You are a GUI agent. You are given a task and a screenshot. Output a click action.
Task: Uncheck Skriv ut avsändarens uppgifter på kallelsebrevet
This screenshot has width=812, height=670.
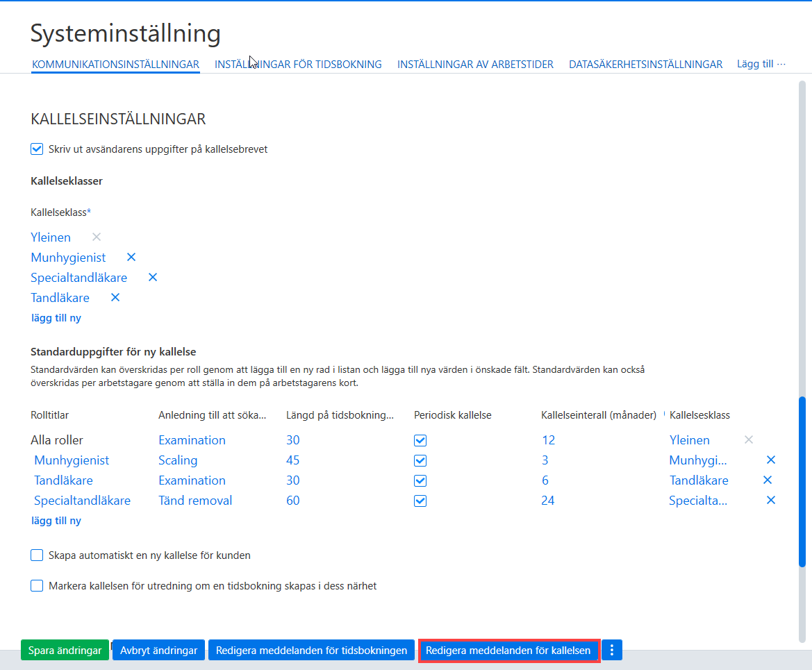pos(37,149)
